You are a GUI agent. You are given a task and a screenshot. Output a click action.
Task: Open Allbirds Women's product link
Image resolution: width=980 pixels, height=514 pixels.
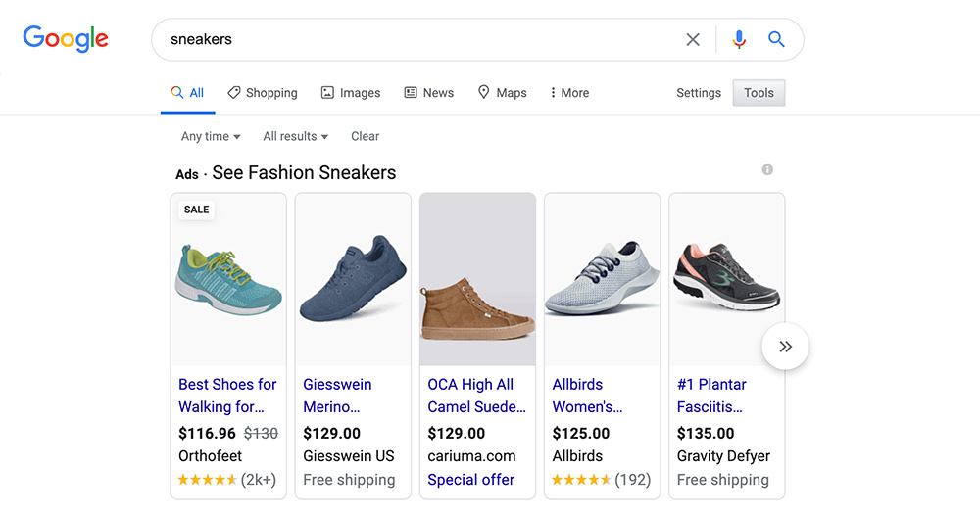(587, 396)
